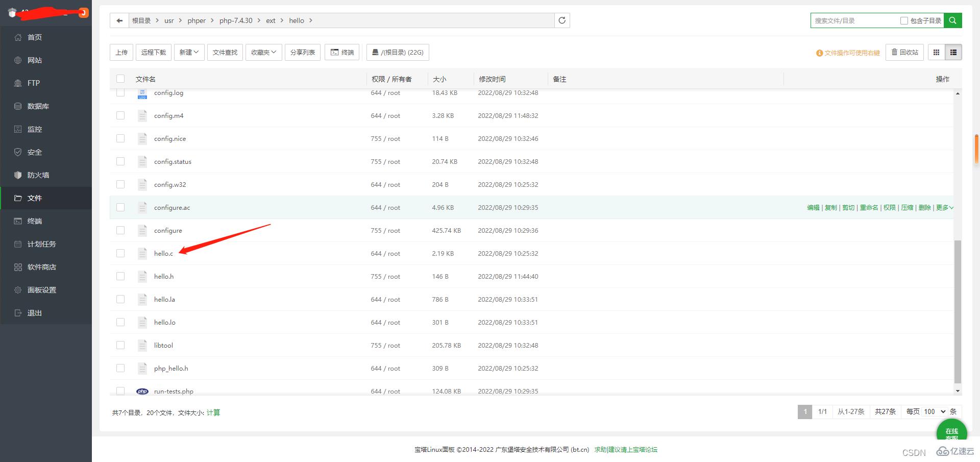Click the root directory disk (22G) button

coord(398,52)
